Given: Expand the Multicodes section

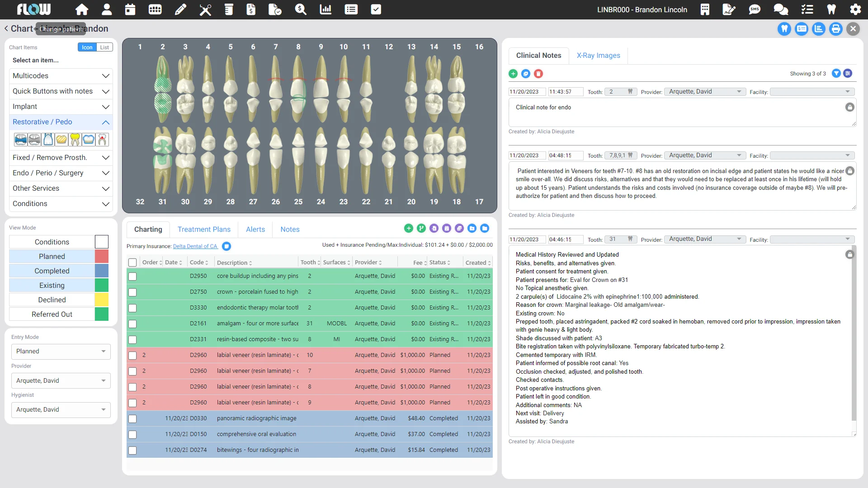Looking at the screenshot, I should pyautogui.click(x=61, y=76).
